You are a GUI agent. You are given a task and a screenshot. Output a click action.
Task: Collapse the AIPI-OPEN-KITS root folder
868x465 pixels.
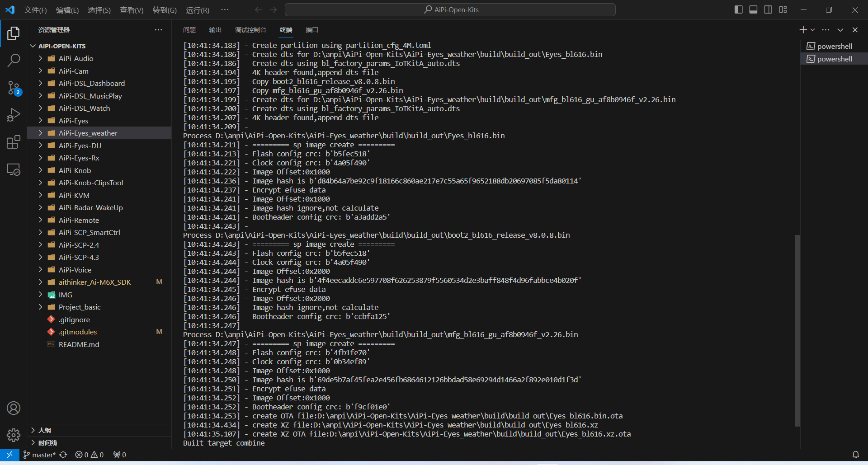click(33, 46)
